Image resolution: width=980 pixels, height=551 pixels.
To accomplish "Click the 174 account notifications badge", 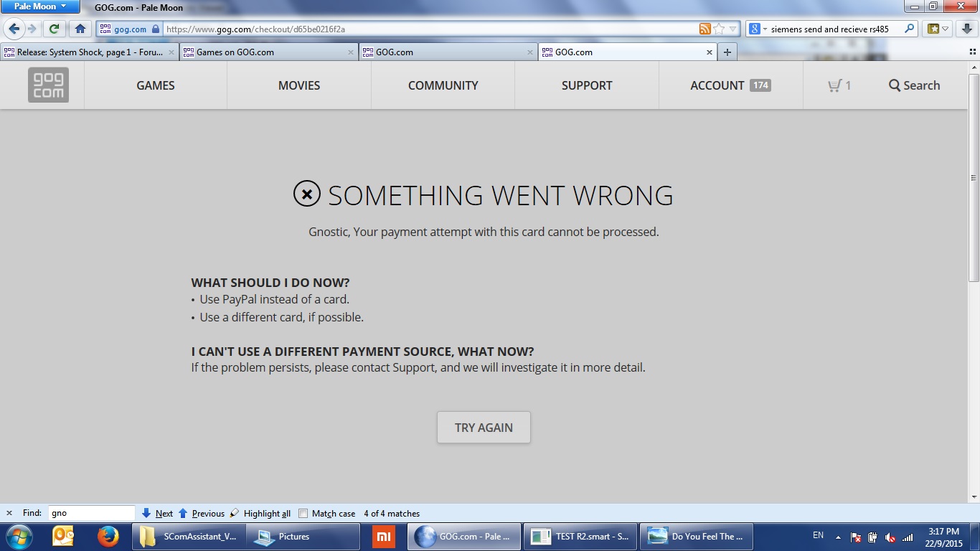I will 760,85.
